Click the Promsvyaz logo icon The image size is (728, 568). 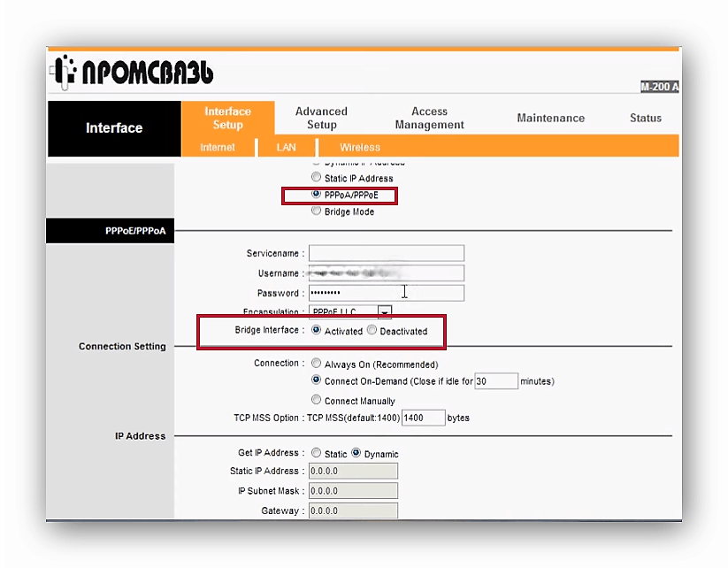tap(63, 72)
